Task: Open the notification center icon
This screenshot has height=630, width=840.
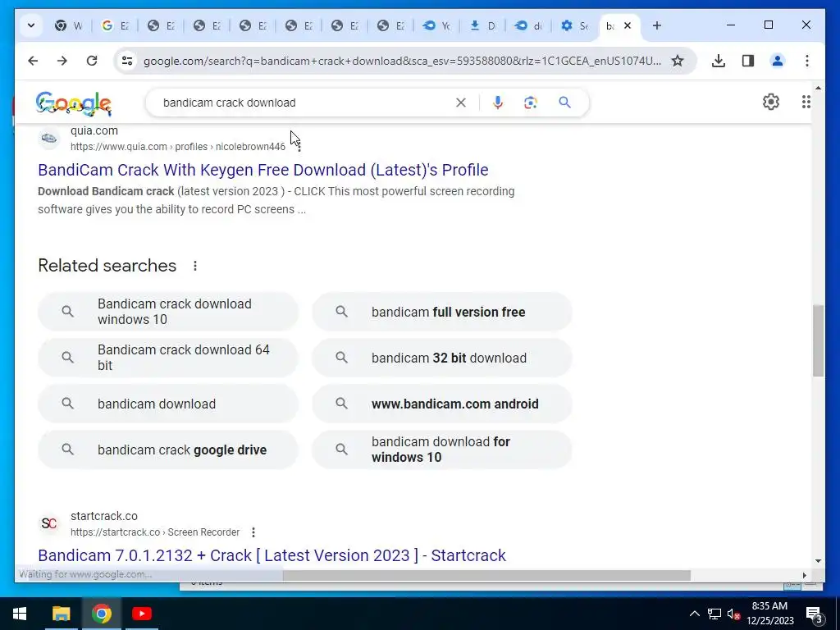Action: (814, 614)
